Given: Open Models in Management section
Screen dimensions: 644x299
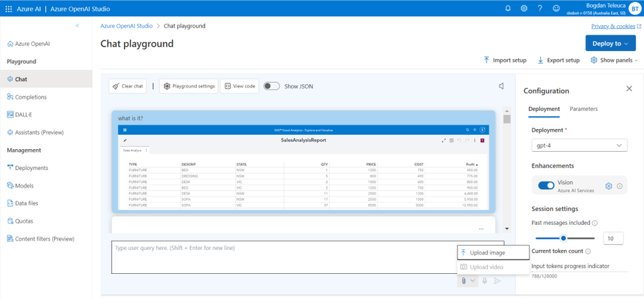Looking at the screenshot, I should [x=20, y=185].
